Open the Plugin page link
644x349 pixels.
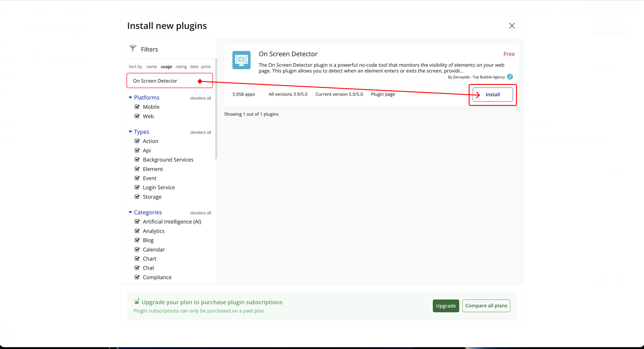tap(383, 94)
